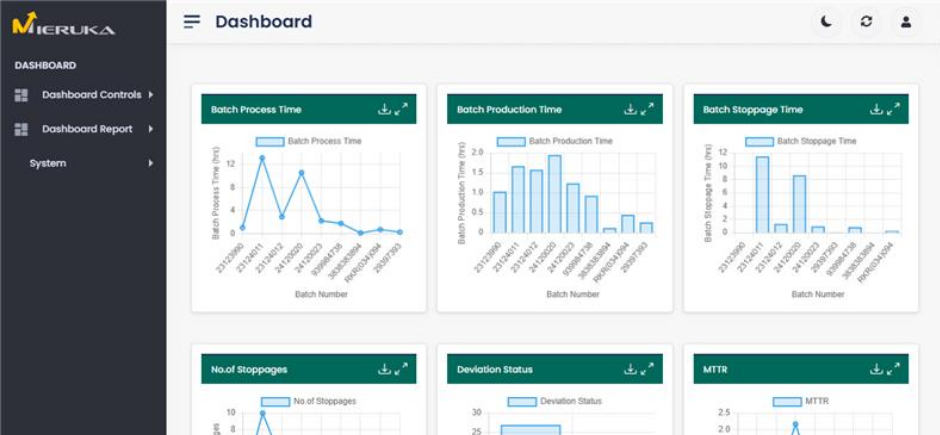Click the peak data point in Batch Process Time chart
This screenshot has height=435, width=940.
(x=262, y=158)
